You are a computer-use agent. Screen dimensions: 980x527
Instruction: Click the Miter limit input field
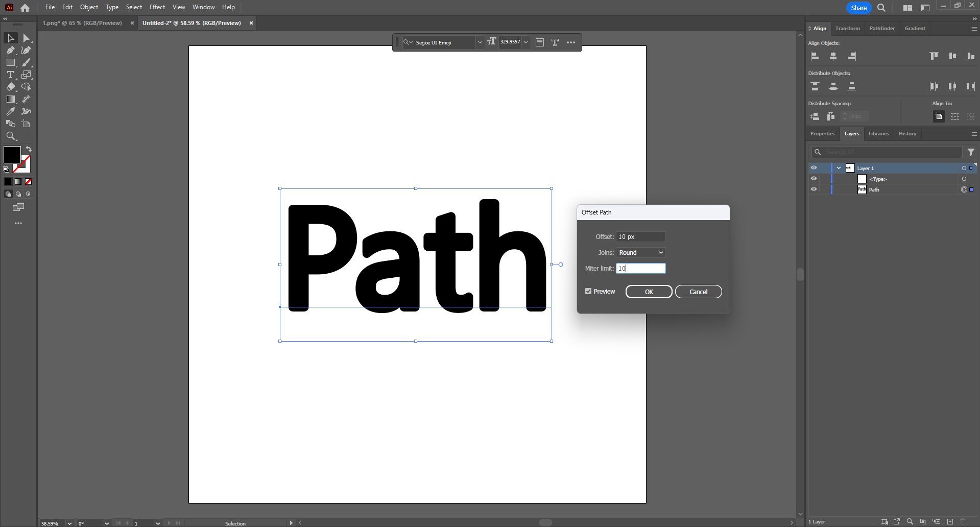tap(640, 268)
